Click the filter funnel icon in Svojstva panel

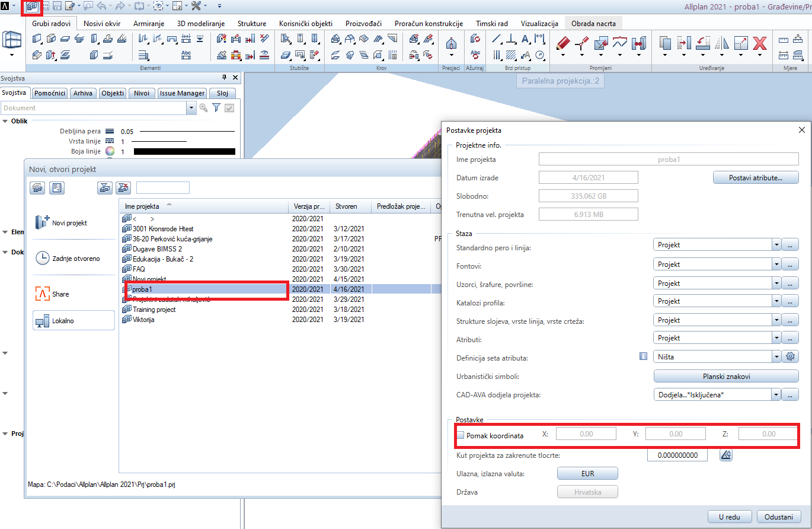point(216,108)
